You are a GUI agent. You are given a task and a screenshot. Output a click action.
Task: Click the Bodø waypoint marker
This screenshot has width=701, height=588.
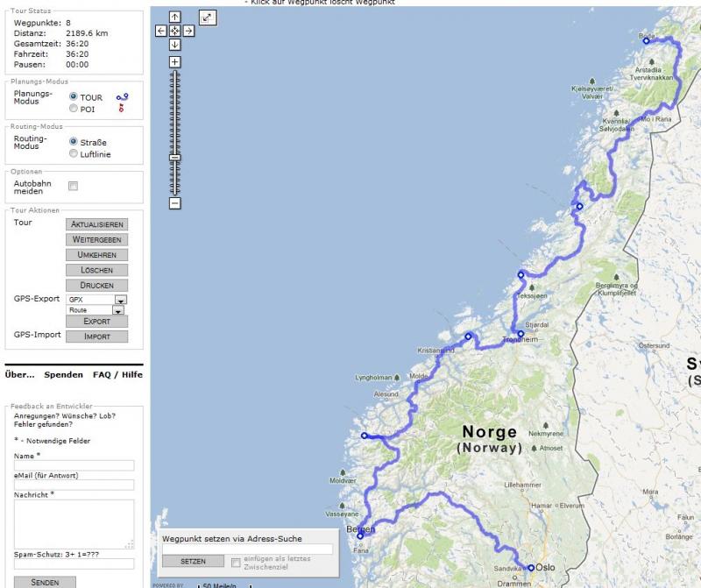coord(646,40)
